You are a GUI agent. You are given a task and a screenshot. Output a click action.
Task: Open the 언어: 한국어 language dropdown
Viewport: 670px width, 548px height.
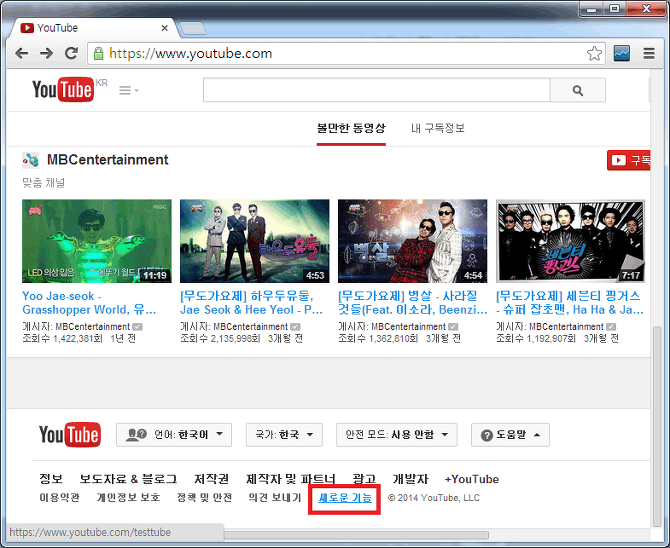174,435
